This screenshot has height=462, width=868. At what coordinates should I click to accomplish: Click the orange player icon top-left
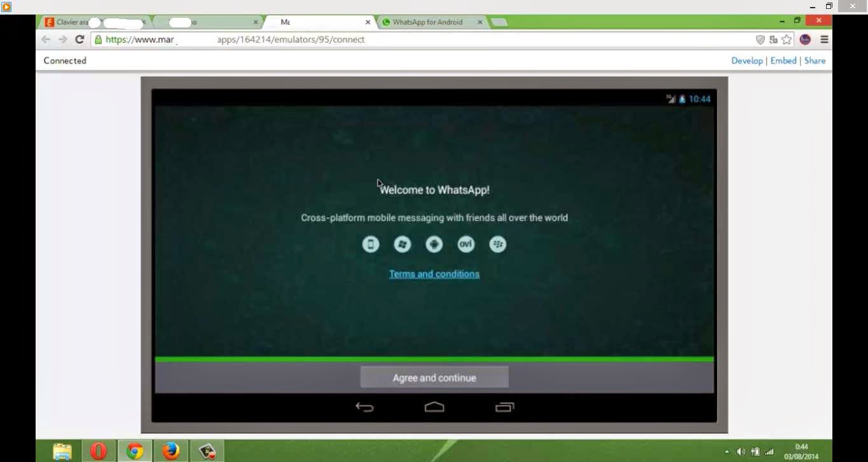(6, 6)
